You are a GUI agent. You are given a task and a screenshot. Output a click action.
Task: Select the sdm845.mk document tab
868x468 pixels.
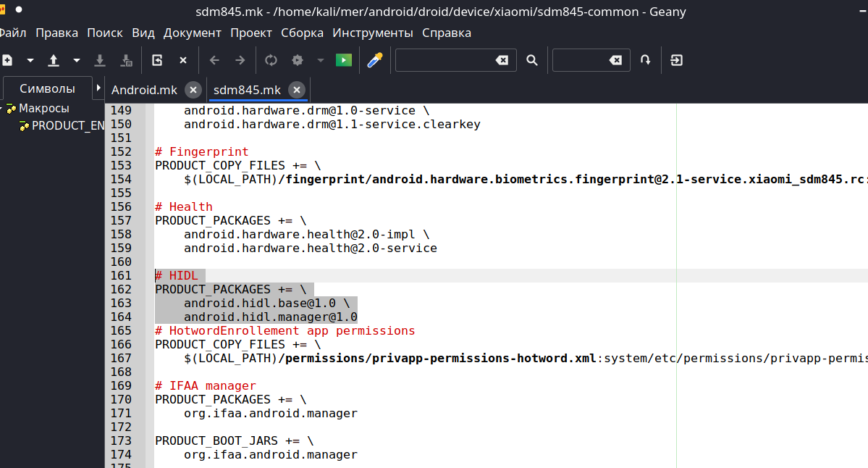tap(247, 90)
